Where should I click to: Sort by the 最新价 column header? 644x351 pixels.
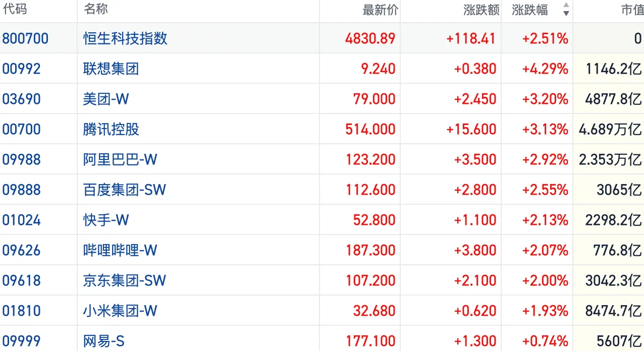(x=380, y=10)
